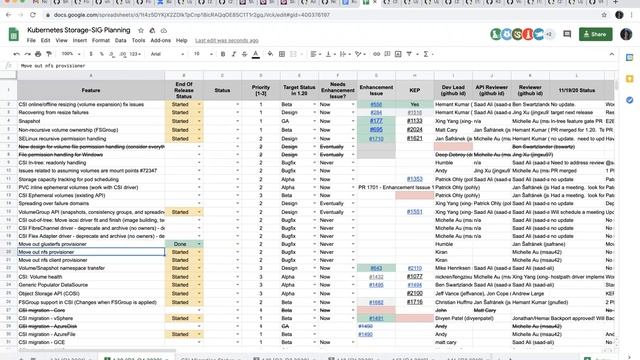The image size is (640, 360).
Task: Open the font size dropdown
Action: point(203,54)
